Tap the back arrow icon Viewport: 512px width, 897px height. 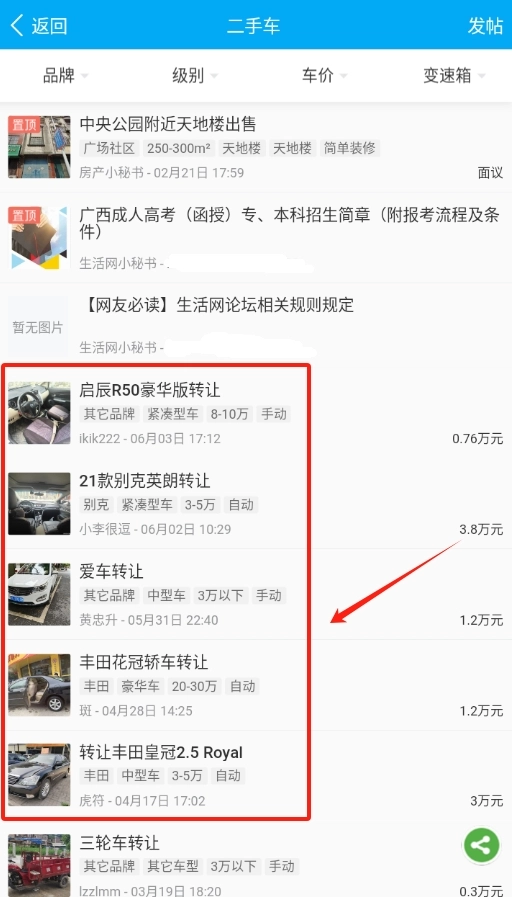[x=17, y=25]
